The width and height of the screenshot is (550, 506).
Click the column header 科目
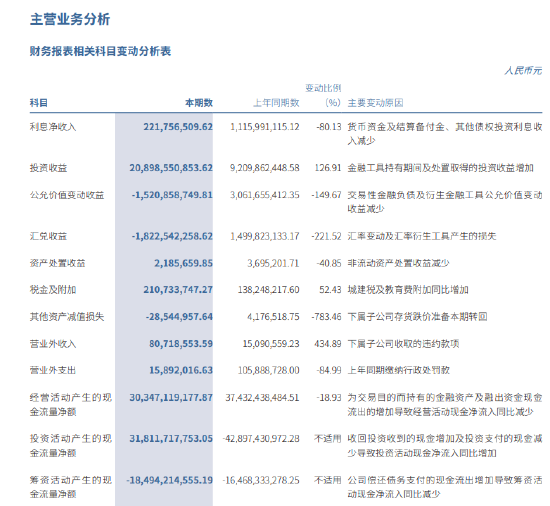(x=39, y=103)
